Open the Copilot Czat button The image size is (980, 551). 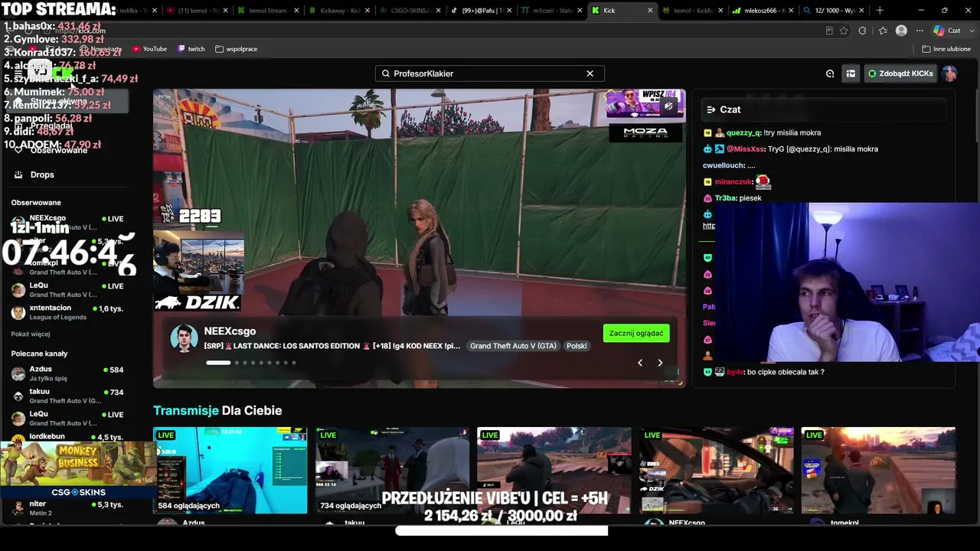(x=947, y=31)
